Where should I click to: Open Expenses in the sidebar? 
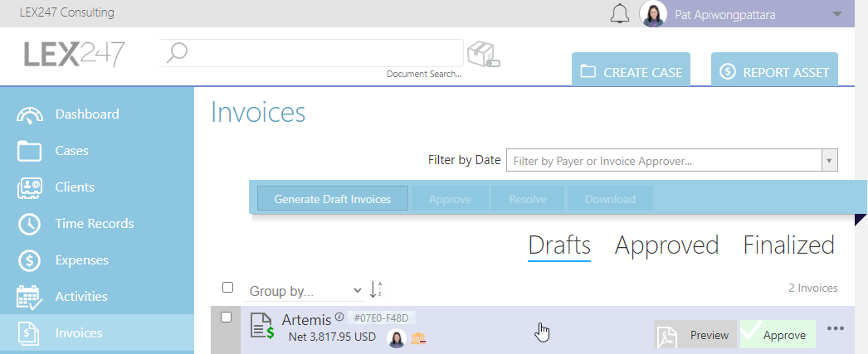pos(97,260)
